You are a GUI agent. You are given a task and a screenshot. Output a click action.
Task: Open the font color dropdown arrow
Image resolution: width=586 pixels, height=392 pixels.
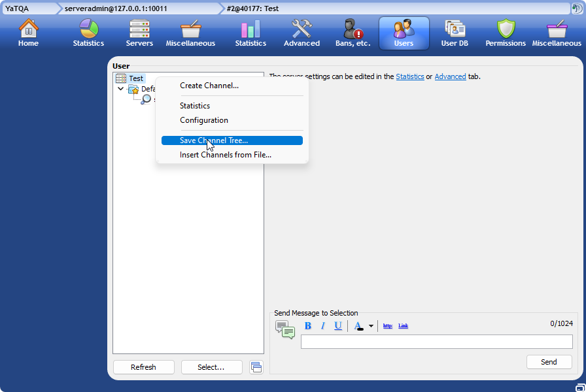pyautogui.click(x=371, y=326)
